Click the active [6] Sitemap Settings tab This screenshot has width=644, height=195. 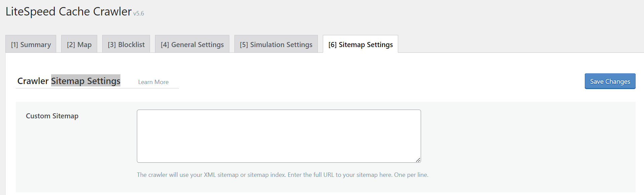coord(360,44)
